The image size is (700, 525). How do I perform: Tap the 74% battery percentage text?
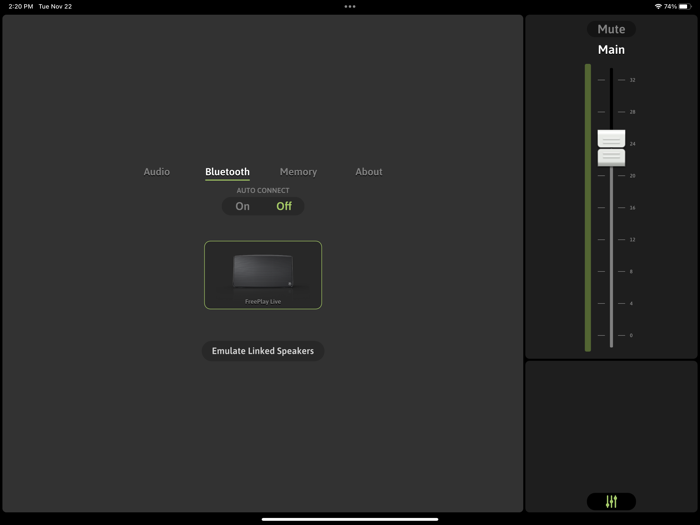(670, 6)
